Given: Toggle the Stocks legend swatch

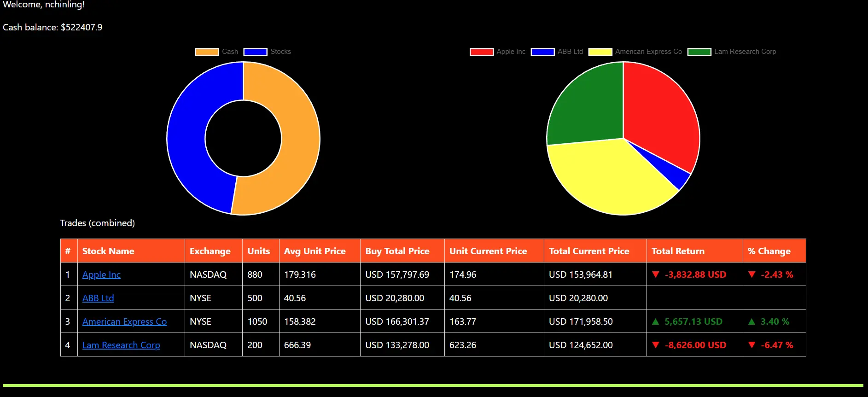Looking at the screenshot, I should tap(255, 52).
